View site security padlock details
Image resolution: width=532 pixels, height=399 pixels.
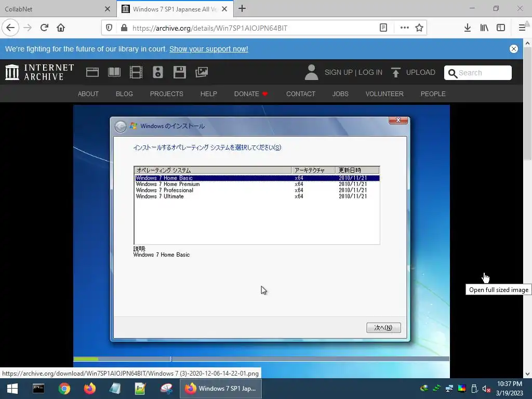tap(124, 28)
